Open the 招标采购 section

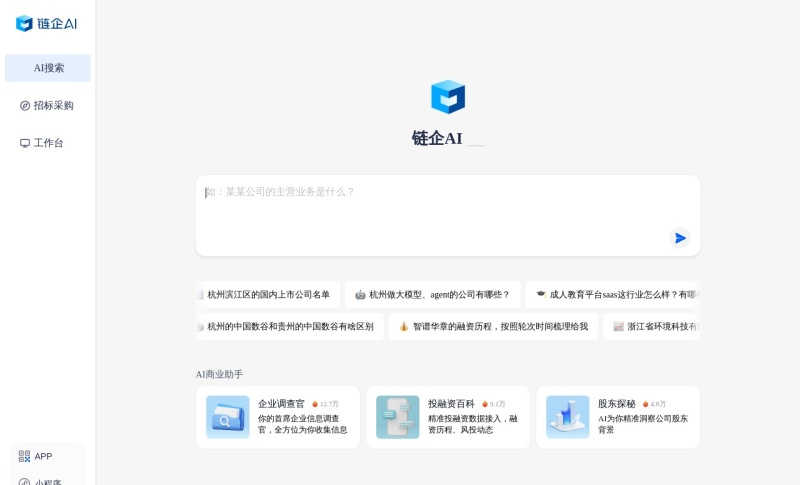coord(48,106)
